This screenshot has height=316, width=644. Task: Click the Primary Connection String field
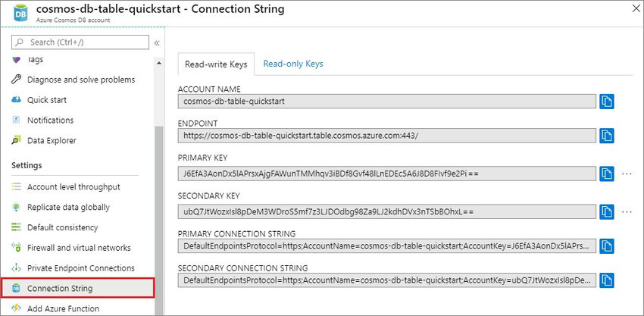[387, 246]
